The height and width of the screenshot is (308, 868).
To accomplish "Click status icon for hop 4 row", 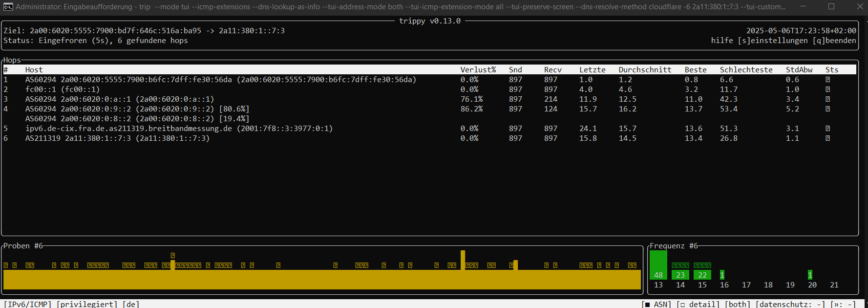I will (x=828, y=109).
